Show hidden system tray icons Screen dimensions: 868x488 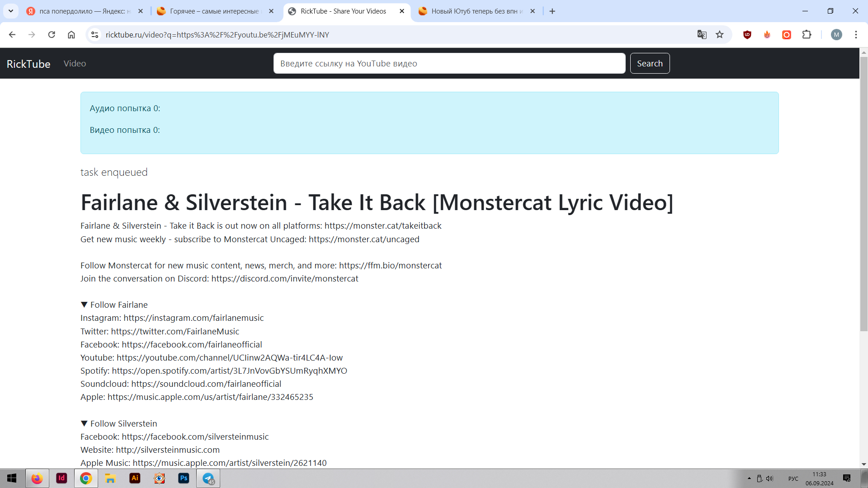point(749,478)
